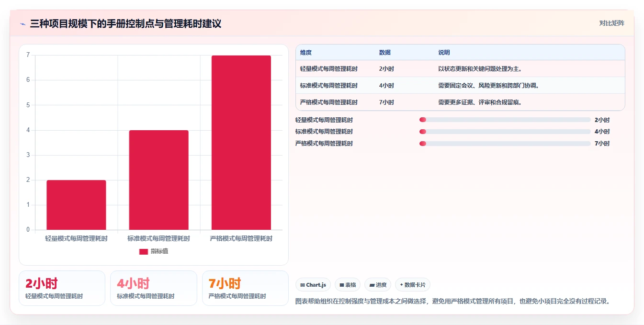Select the 进度 tag chip
644x325 pixels.
pyautogui.click(x=378, y=285)
